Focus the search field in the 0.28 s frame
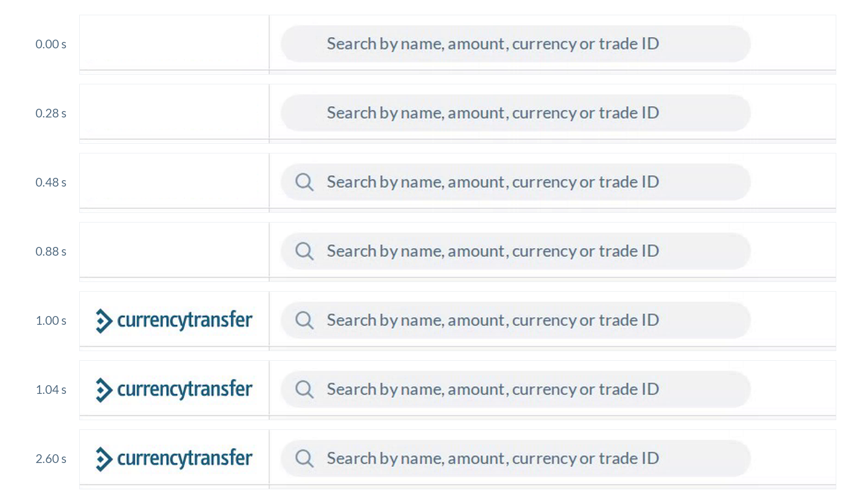The height and width of the screenshot is (504, 851). point(515,113)
